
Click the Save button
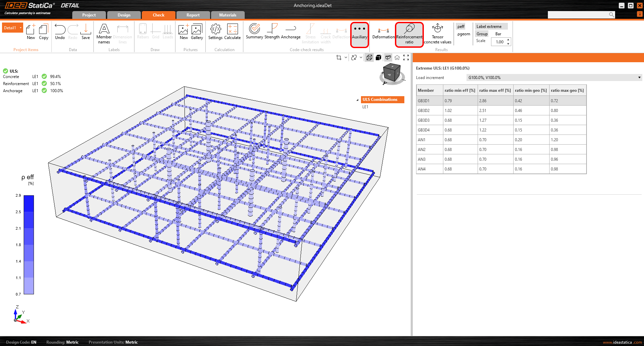(x=86, y=32)
